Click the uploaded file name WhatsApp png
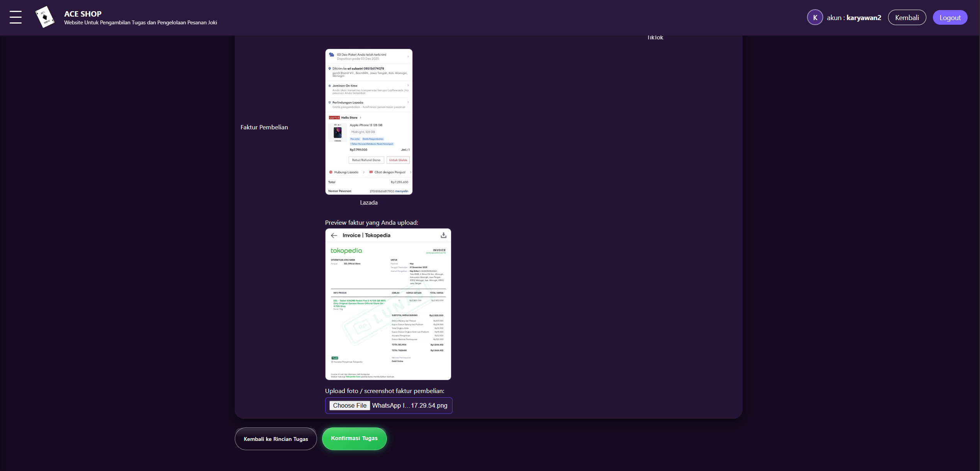This screenshot has width=980, height=471. tap(409, 405)
